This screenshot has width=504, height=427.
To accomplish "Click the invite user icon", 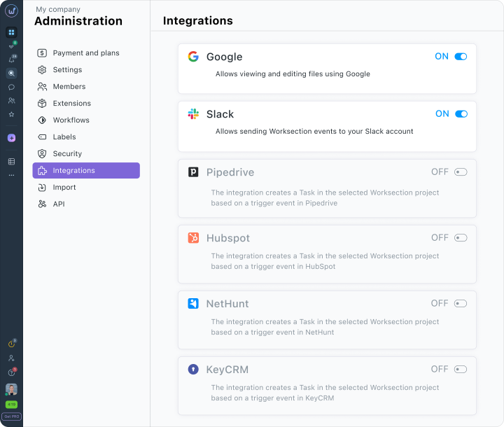I will click(x=12, y=358).
